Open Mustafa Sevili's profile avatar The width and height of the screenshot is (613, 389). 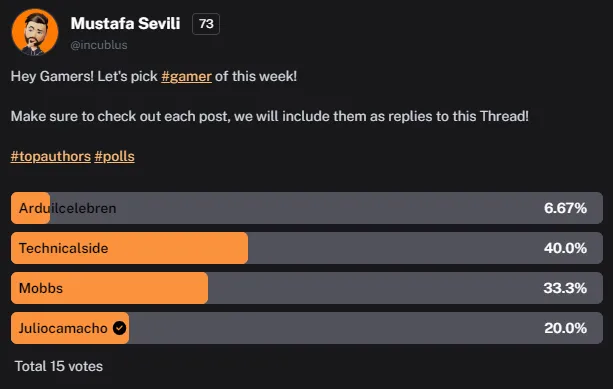coord(35,32)
